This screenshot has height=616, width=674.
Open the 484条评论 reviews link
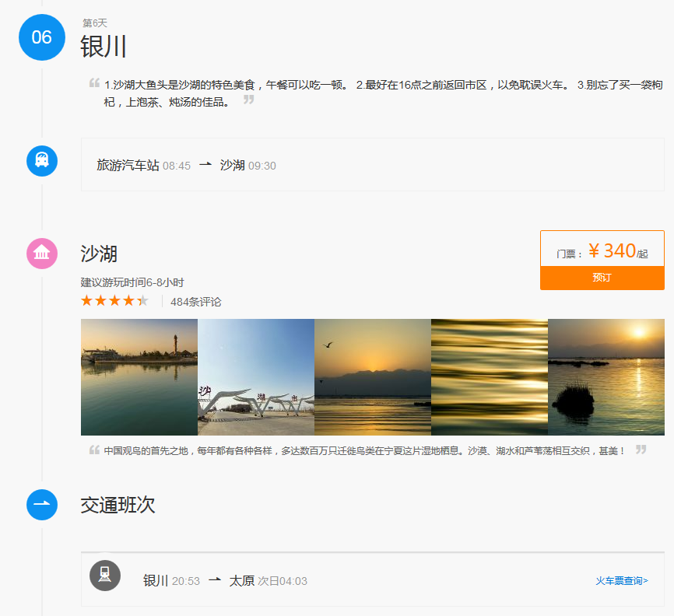coord(195,302)
